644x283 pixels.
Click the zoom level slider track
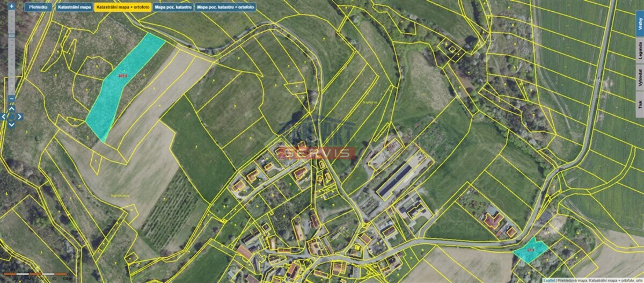click(11, 53)
